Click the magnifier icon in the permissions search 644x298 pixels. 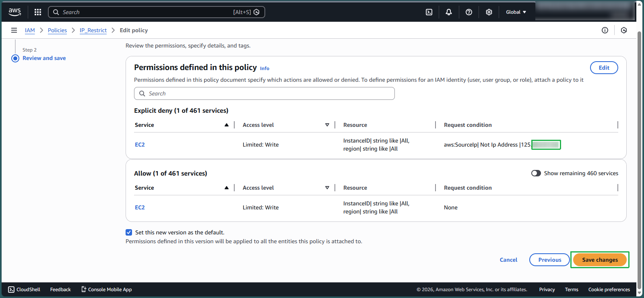pyautogui.click(x=142, y=93)
